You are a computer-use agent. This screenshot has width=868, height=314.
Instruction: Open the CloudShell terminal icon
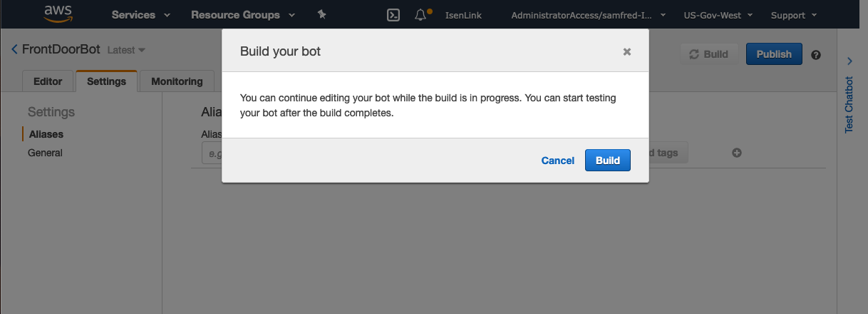(393, 15)
